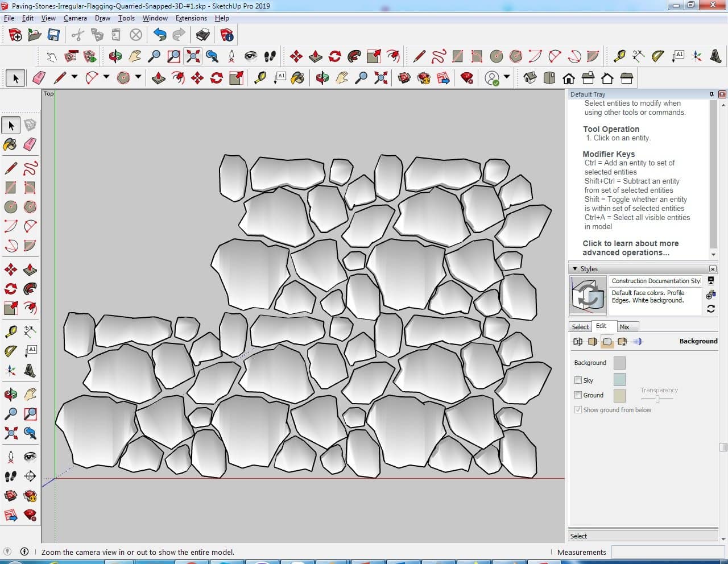The image size is (728, 564).
Task: Click the Print icon in toolbar
Action: point(203,35)
